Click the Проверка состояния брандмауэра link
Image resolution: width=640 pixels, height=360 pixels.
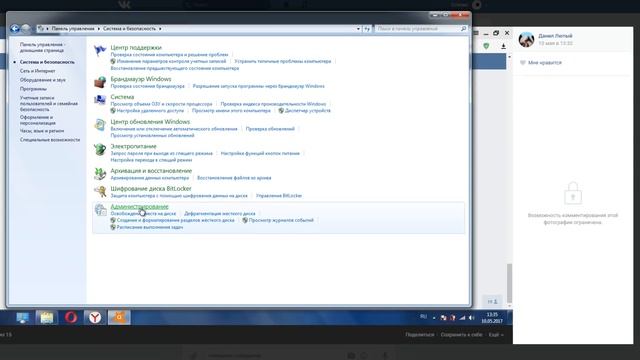click(x=147, y=86)
